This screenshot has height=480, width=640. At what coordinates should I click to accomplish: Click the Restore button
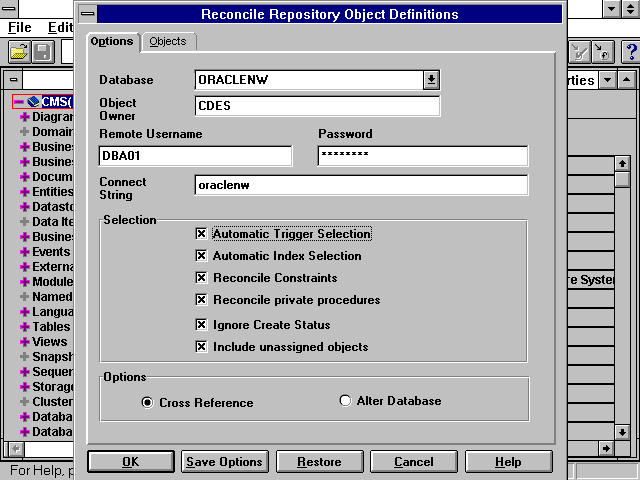319,462
